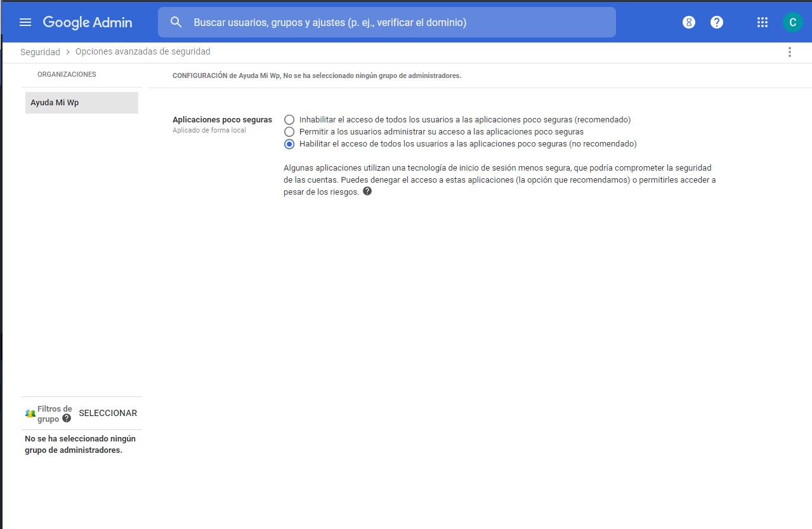Select Habilitar el acceso no recomendado
812x529 pixels.
(289, 143)
